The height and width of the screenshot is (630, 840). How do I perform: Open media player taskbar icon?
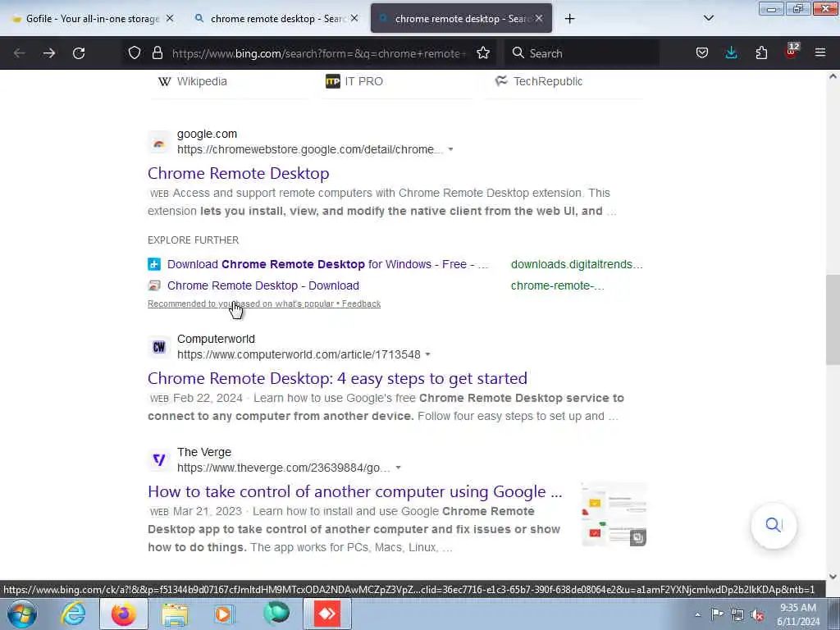pos(225,614)
